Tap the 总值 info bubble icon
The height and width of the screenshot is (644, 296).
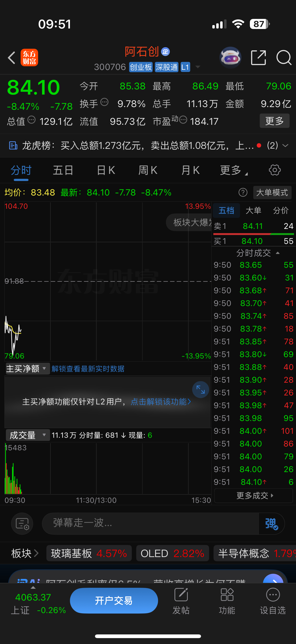pos(31,120)
